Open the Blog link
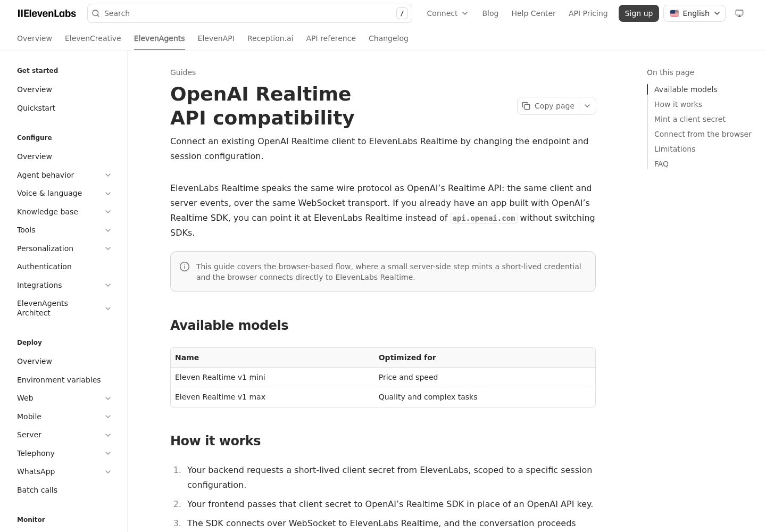 (x=490, y=13)
